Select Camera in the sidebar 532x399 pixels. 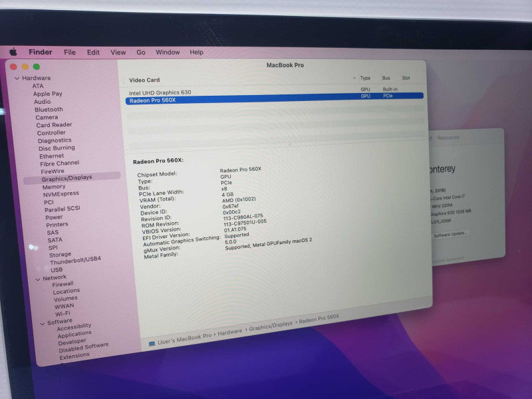click(x=47, y=117)
